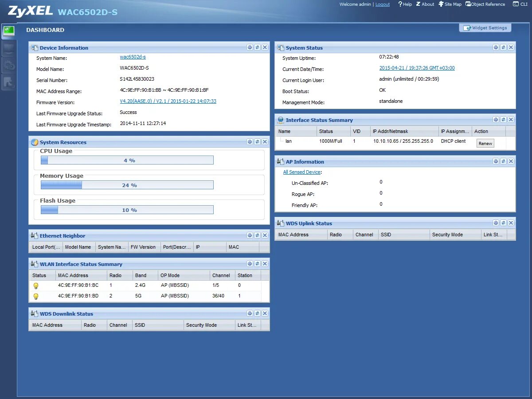532x399 pixels.
Task: Open the CLI console
Action: pyautogui.click(x=520, y=4)
